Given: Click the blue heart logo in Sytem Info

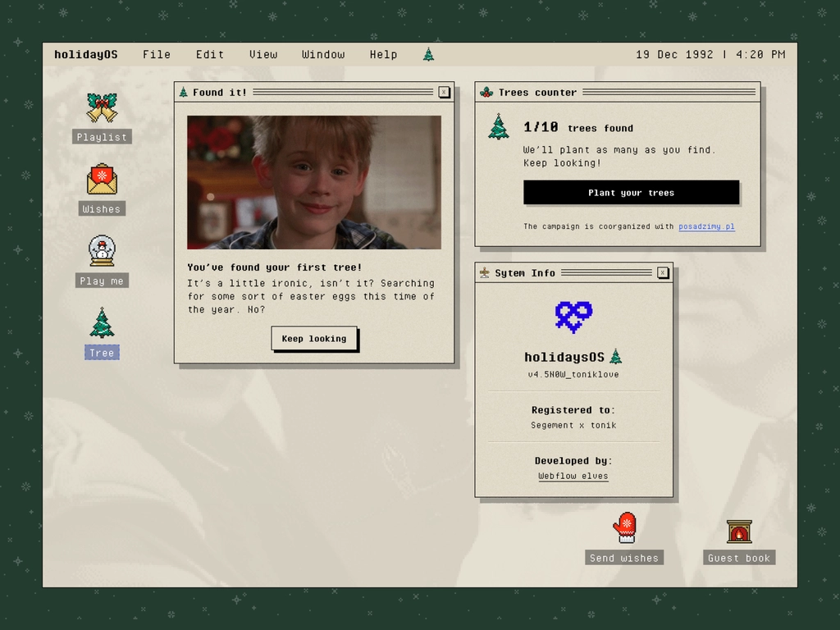Looking at the screenshot, I should (573, 317).
